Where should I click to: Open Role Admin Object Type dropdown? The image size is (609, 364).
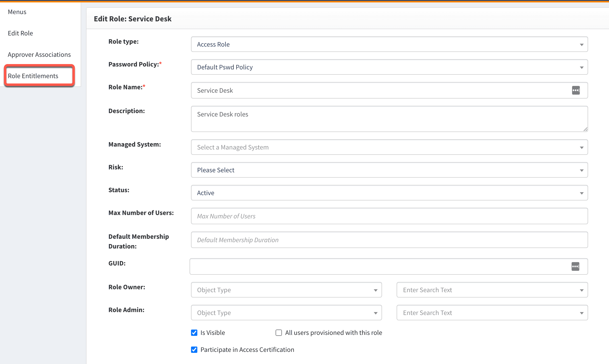[286, 313]
